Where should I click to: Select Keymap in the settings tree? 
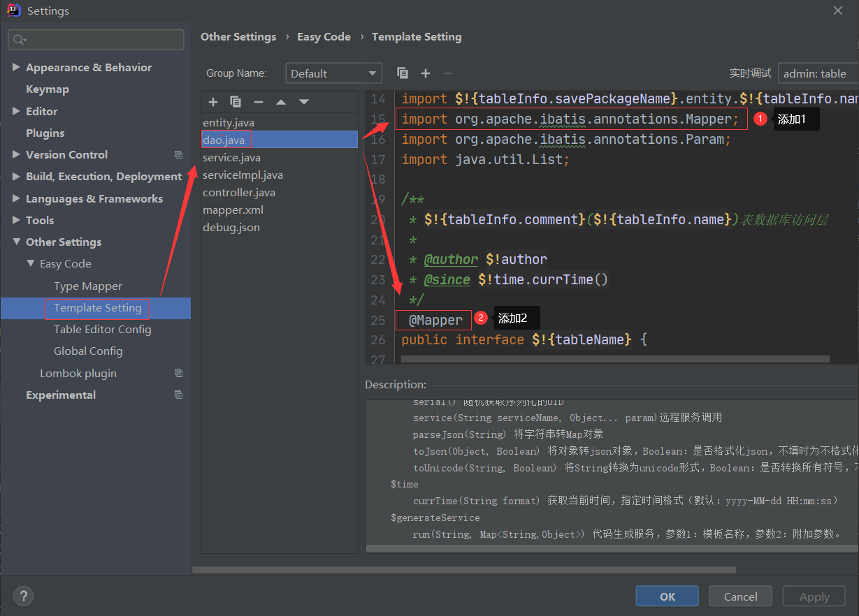48,89
